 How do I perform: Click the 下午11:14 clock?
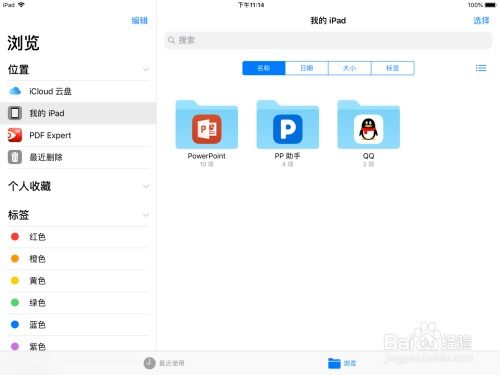(x=251, y=5)
